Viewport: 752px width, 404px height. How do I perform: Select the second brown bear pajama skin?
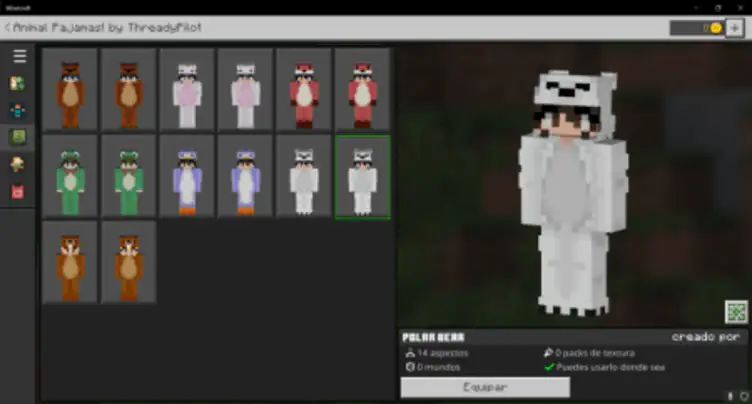(x=129, y=90)
